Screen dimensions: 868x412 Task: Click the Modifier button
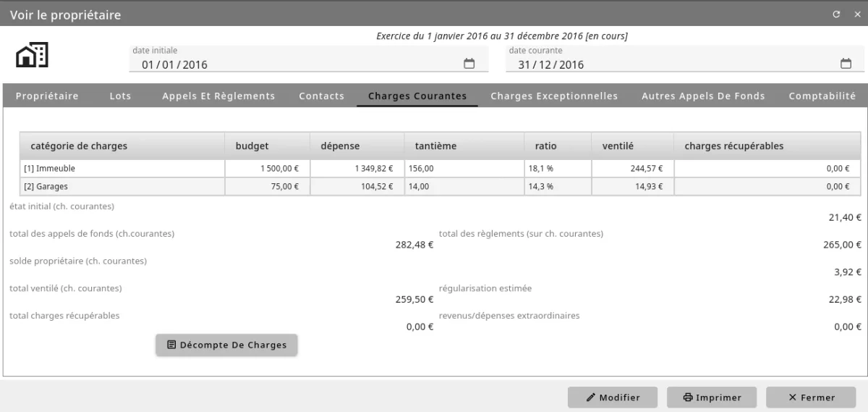613,398
